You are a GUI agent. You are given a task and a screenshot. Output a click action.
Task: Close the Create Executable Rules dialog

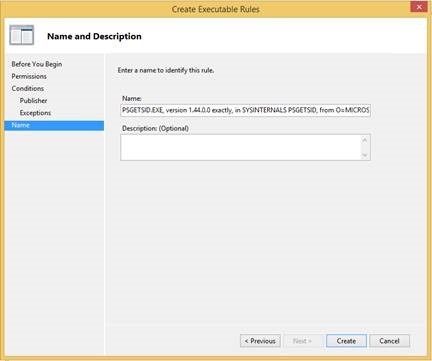point(419,7)
